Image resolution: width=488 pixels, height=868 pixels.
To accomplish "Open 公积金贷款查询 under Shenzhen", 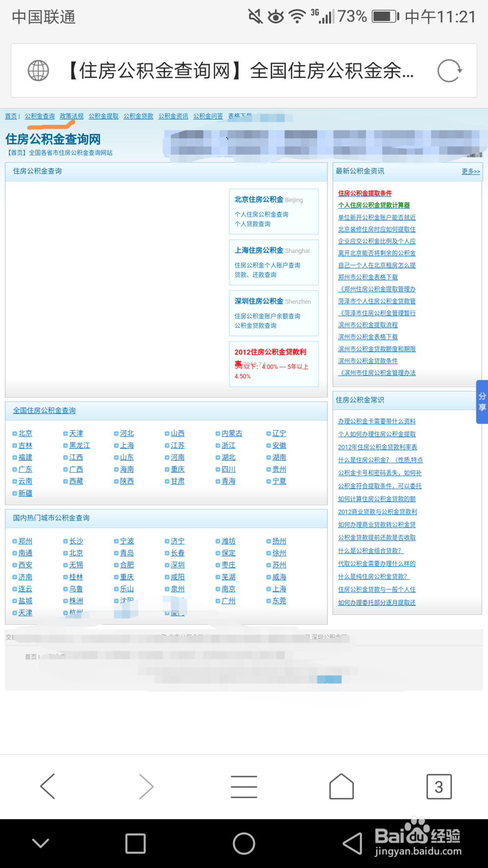I will point(255,326).
